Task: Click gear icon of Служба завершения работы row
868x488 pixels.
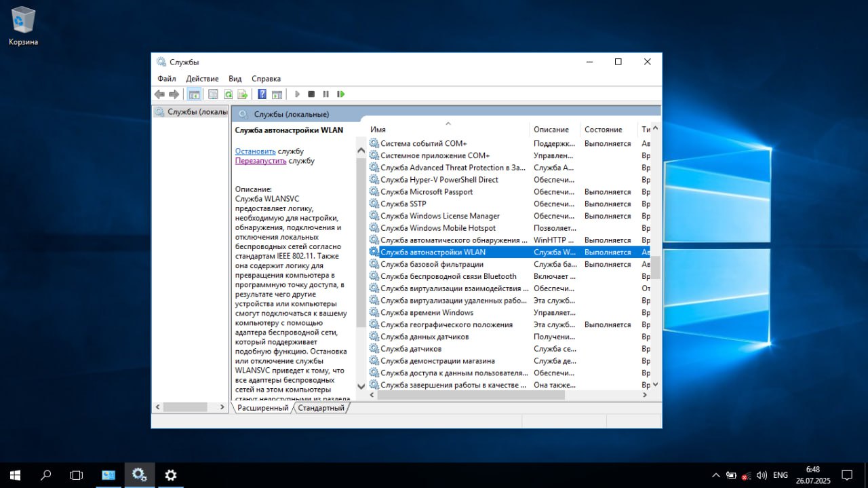Action: (374, 385)
